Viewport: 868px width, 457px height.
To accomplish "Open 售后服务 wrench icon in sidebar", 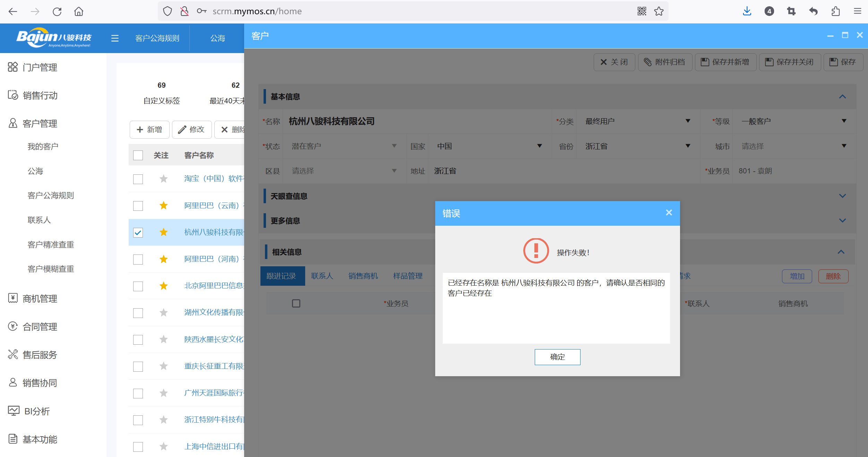I will pos(40,354).
